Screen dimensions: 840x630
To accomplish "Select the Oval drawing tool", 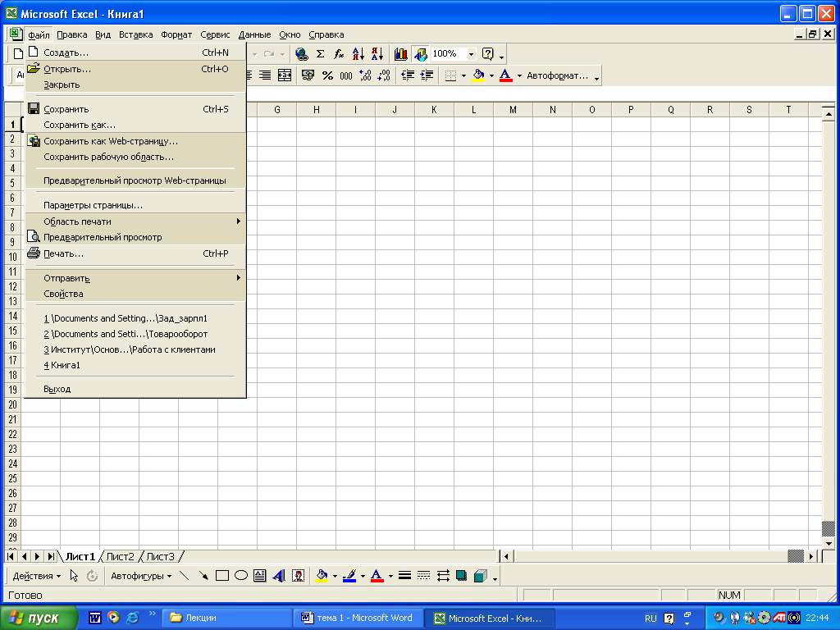I will 241,576.
